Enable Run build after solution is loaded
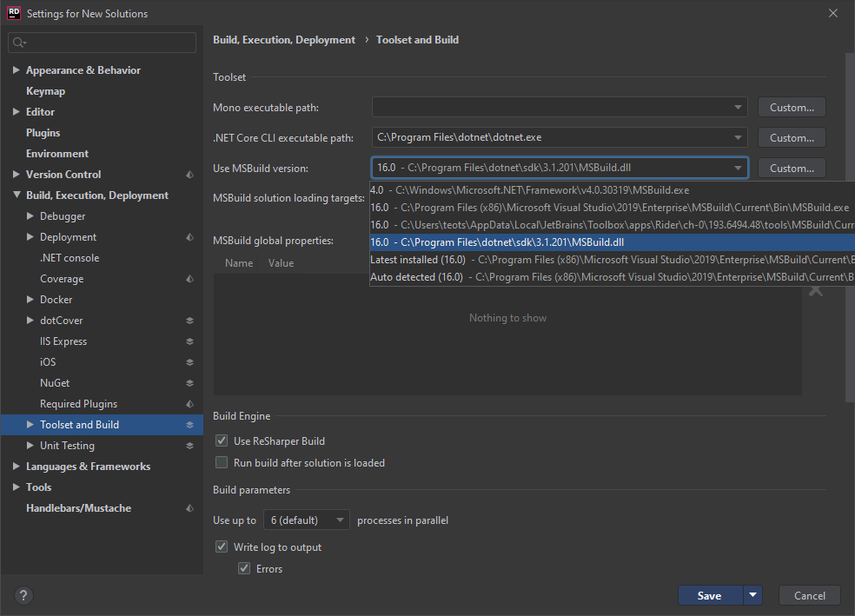This screenshot has height=616, width=855. click(222, 462)
